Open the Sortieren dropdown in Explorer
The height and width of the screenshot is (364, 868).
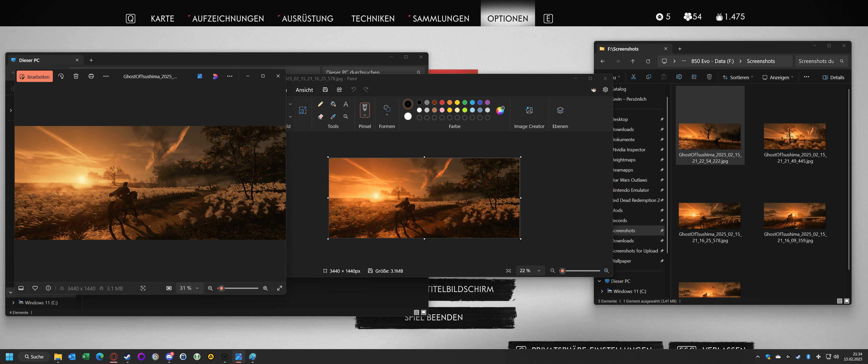coord(738,77)
